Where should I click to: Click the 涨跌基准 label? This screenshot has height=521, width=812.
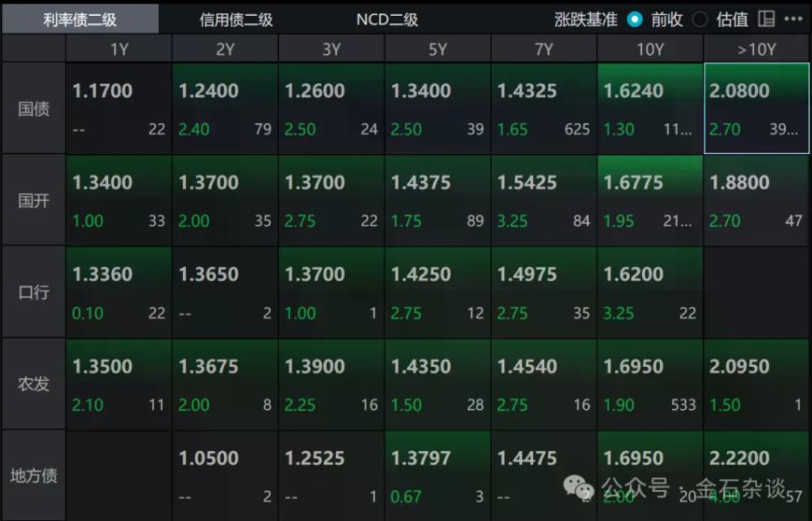point(586,20)
